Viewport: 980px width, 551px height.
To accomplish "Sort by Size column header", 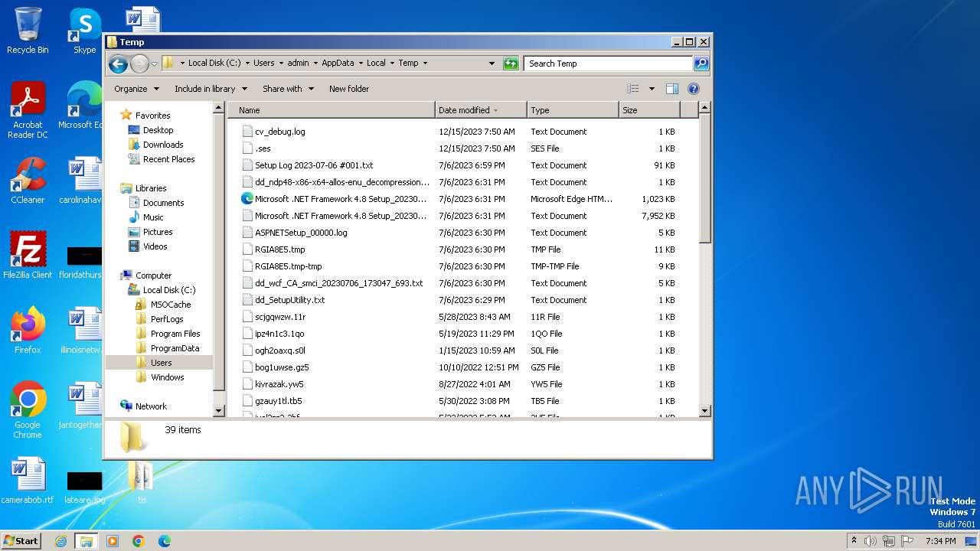I will pyautogui.click(x=649, y=110).
